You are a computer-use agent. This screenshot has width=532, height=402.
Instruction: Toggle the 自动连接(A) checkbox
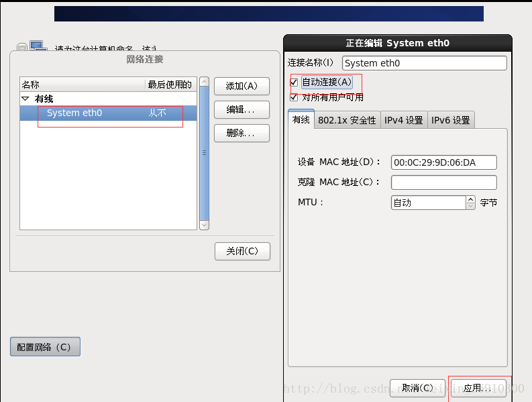pos(294,82)
